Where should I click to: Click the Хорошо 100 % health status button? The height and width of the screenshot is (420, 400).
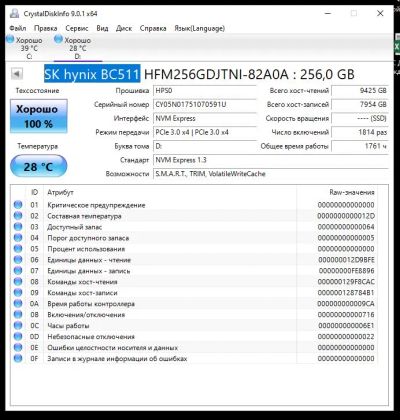coord(39,116)
